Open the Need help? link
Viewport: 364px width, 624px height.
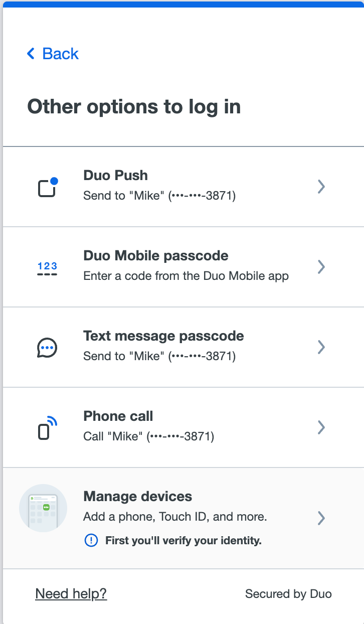[71, 594]
